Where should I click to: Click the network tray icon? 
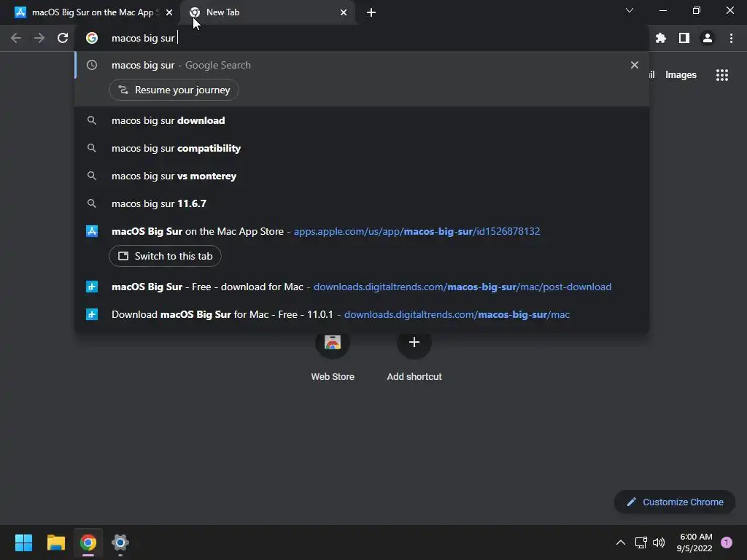(640, 542)
